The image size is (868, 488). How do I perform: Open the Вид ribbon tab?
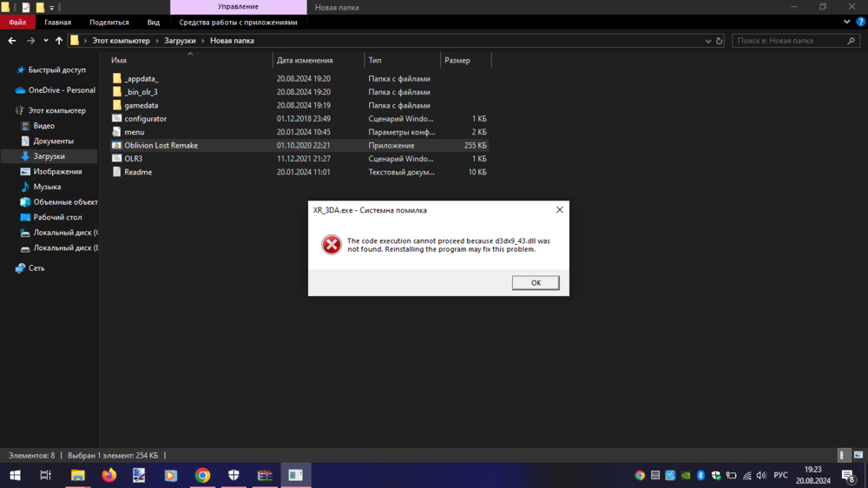coord(154,23)
